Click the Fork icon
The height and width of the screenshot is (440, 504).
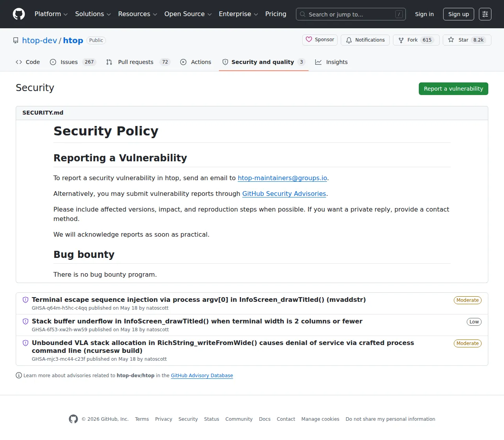tap(401, 40)
